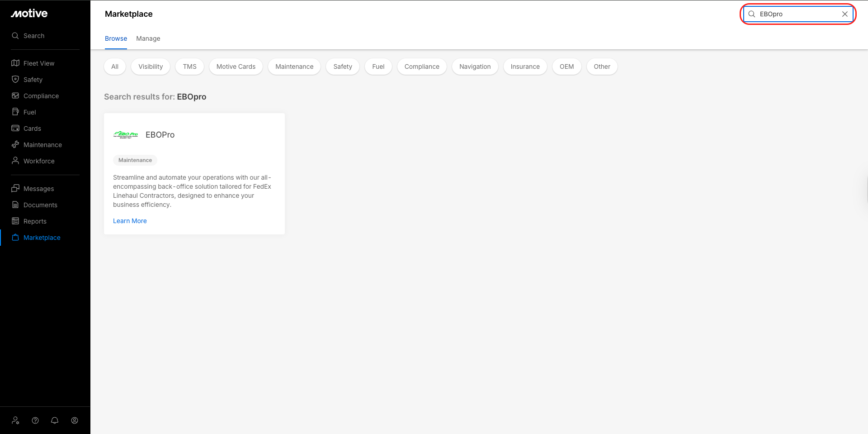Open the user profile icon
Viewport: 868px width, 434px height.
(75, 420)
